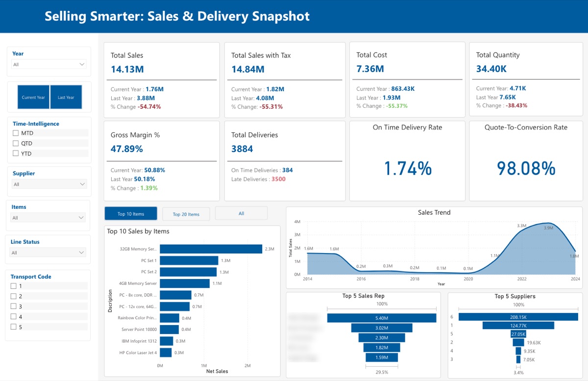Switch to the Top 10 Items view
The image size is (588, 381).
131,214
